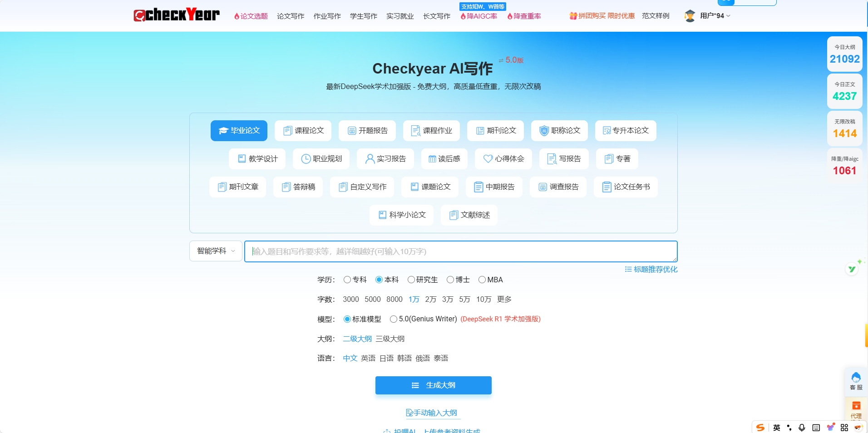This screenshot has width=868, height=433.
Task: Choose 科学小论文 document type
Action: (401, 215)
